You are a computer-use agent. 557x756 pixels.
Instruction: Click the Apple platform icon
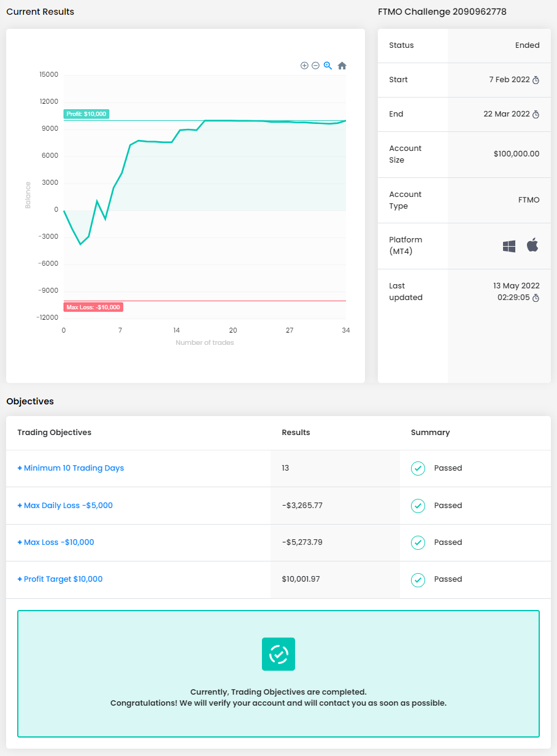point(532,245)
